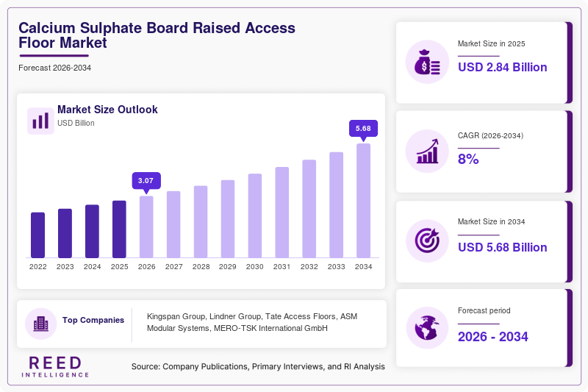
Task: Select the 2029 bar in the chart
Action: pyautogui.click(x=228, y=219)
